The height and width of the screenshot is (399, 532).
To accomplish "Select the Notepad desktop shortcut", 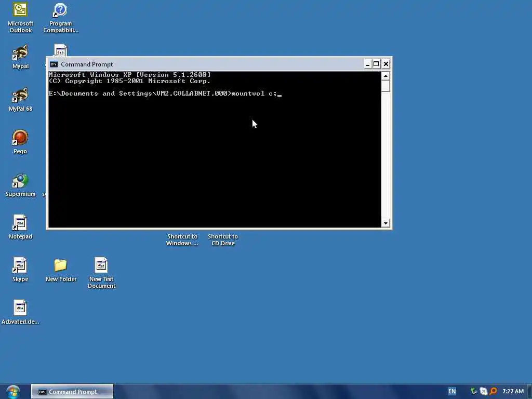I will pyautogui.click(x=20, y=228).
